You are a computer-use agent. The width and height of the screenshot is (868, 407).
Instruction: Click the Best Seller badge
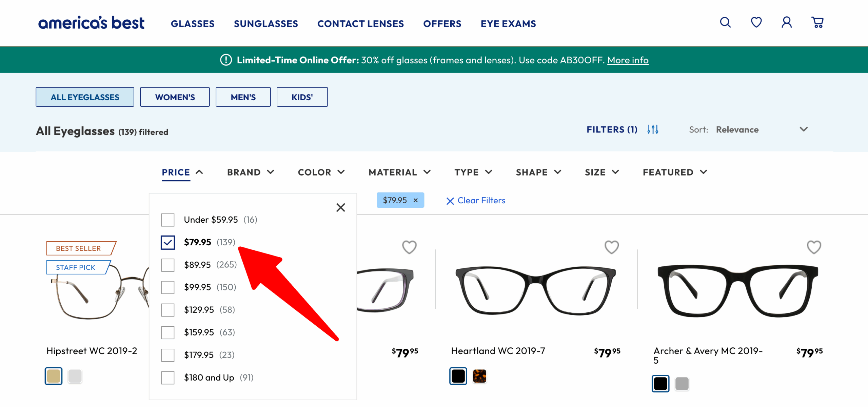[81, 248]
